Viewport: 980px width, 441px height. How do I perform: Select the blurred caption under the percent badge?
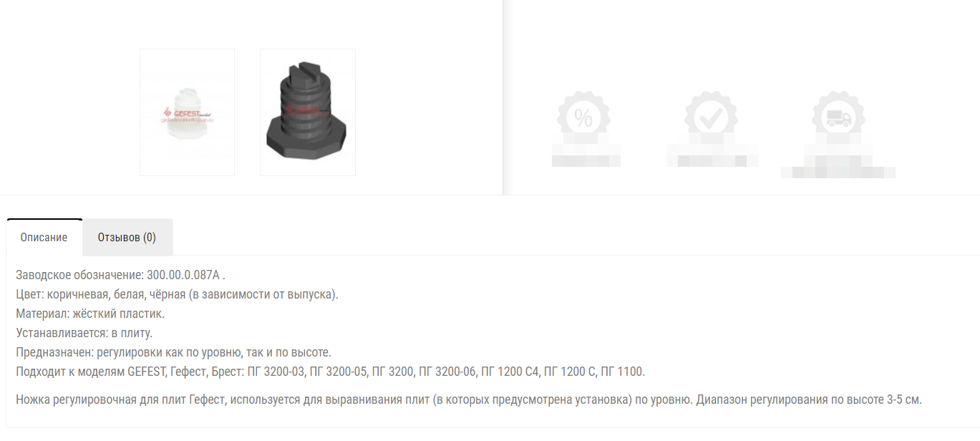[586, 155]
